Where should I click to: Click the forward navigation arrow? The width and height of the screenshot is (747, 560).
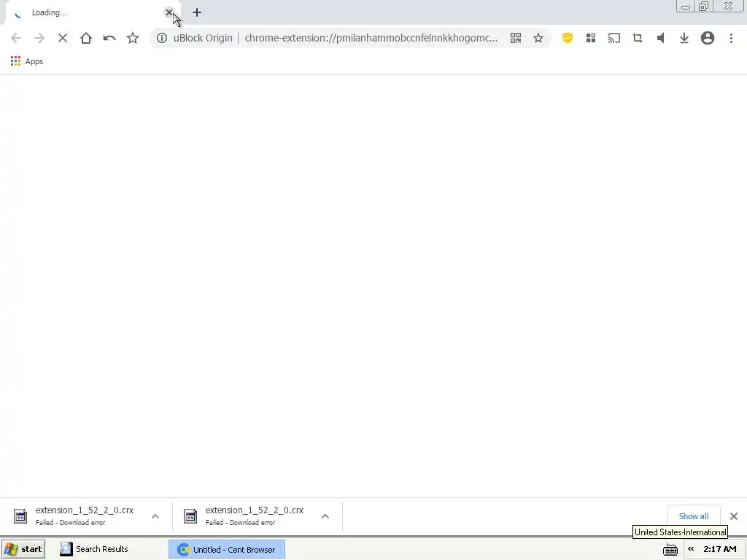click(39, 38)
